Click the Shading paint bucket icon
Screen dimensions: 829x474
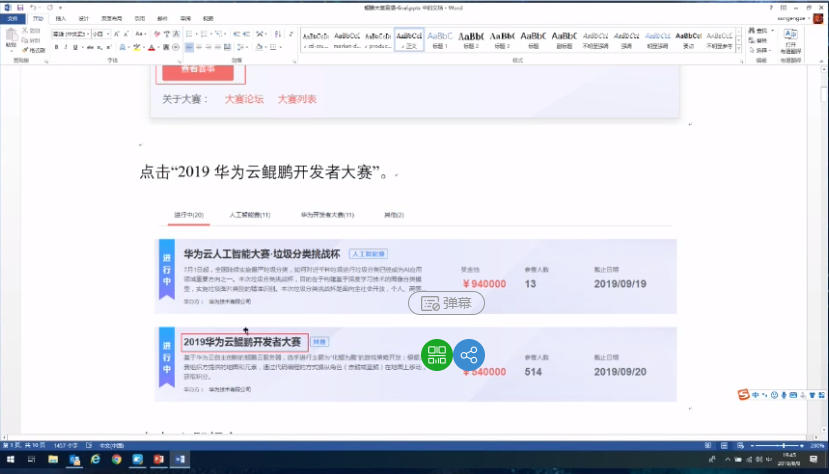click(x=259, y=48)
